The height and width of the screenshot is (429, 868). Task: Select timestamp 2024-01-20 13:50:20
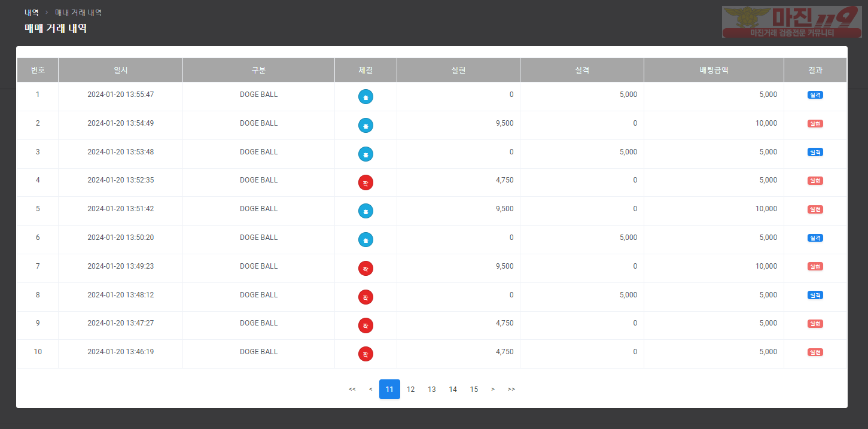[121, 238]
